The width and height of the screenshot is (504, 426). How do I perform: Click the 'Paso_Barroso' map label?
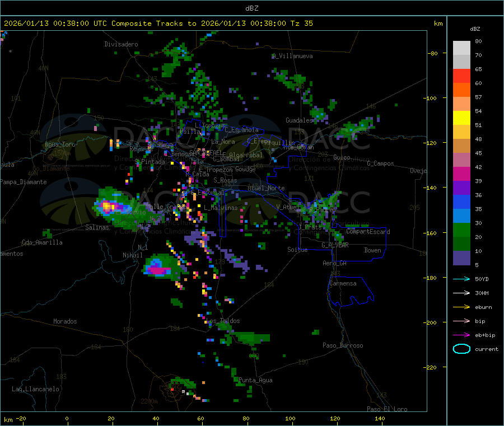coord(343,345)
